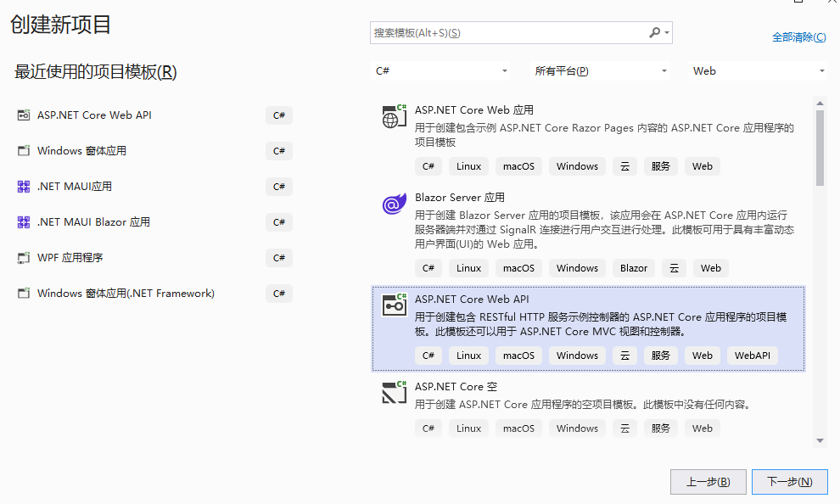Screen dimensions: 840x504
Task: Open the 所有平台 platform filter dropdown
Action: 599,70
